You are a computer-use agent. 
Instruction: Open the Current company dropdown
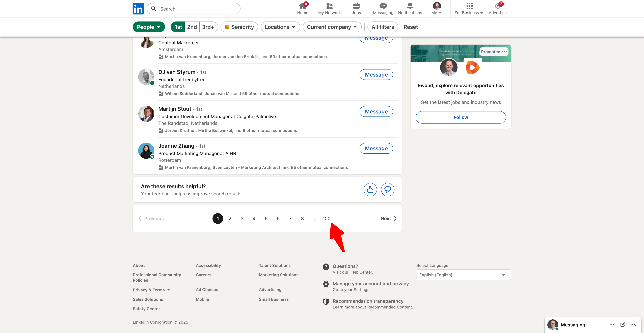click(332, 27)
